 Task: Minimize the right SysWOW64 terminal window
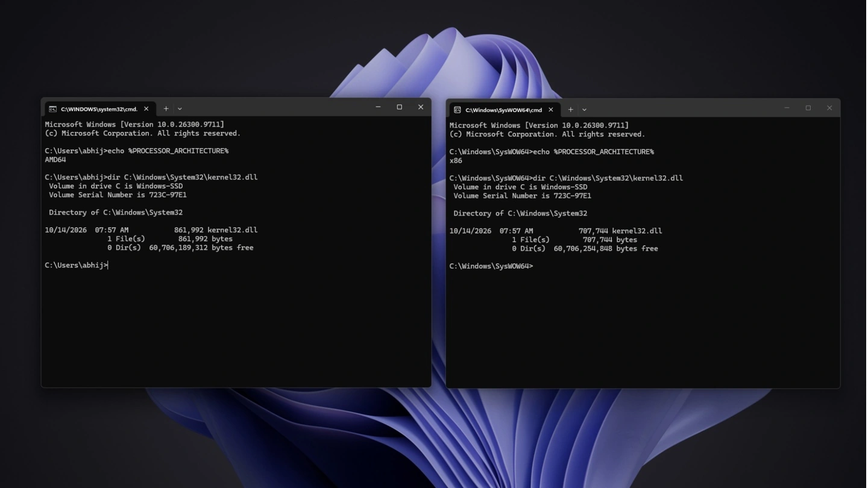pyautogui.click(x=787, y=108)
